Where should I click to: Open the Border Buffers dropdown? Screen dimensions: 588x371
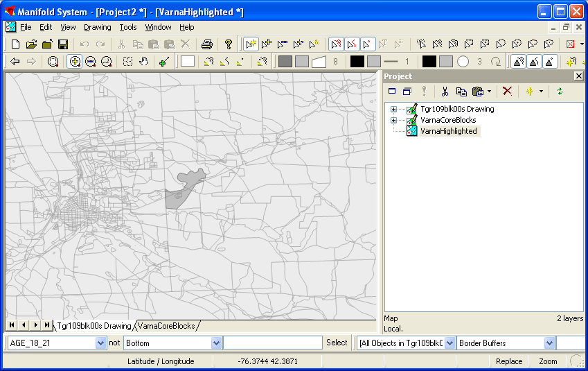coord(549,343)
